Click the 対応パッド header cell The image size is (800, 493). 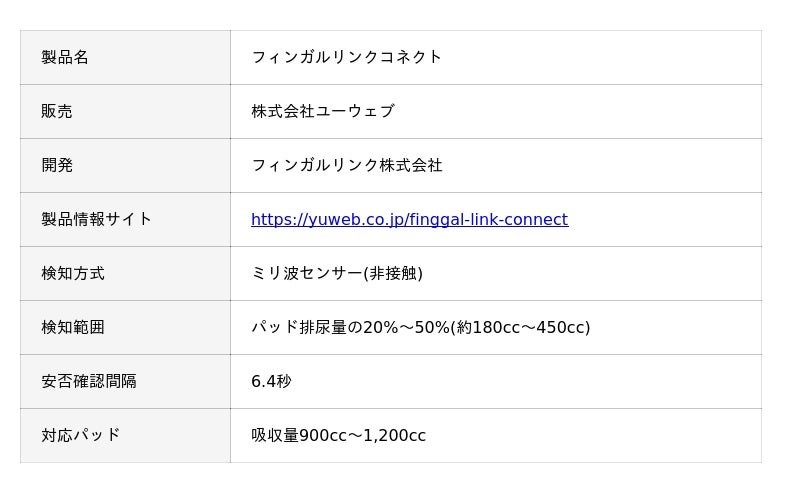click(x=81, y=436)
